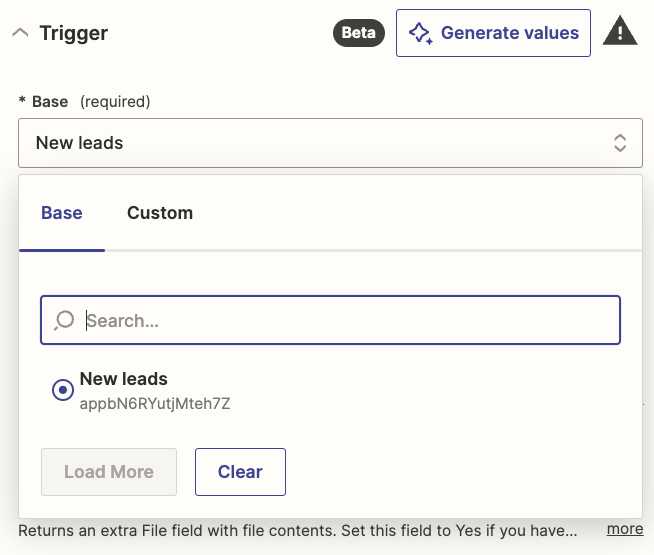Viewport: 654px width, 555px height.
Task: Switch to the Custom tab
Action: [x=160, y=213]
